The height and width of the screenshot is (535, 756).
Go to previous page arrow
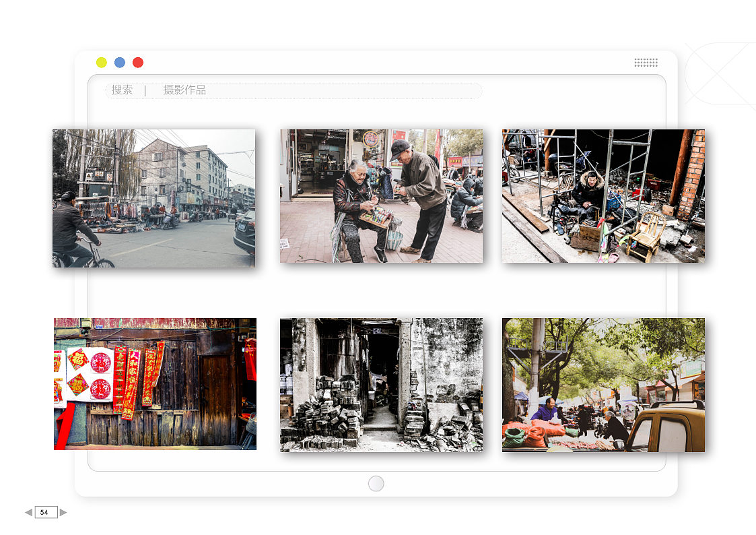29,512
